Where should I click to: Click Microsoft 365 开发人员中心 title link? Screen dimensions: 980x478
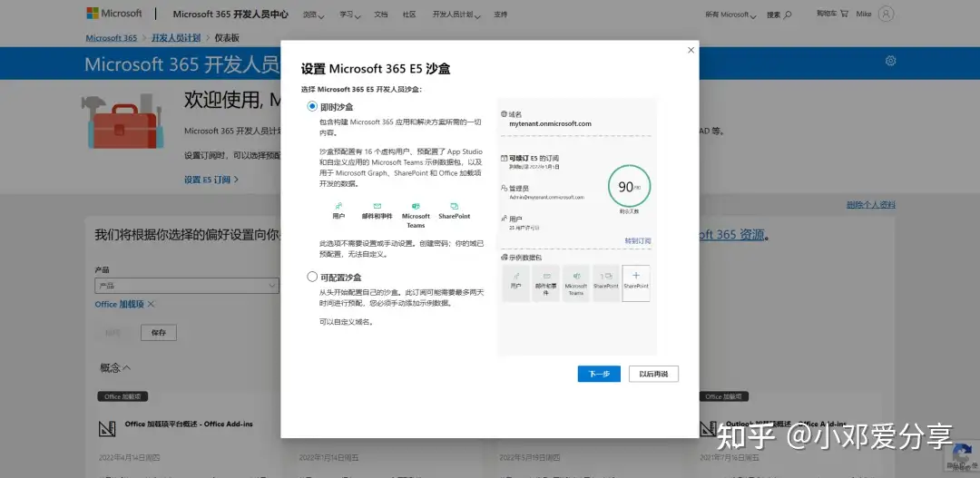tap(230, 14)
